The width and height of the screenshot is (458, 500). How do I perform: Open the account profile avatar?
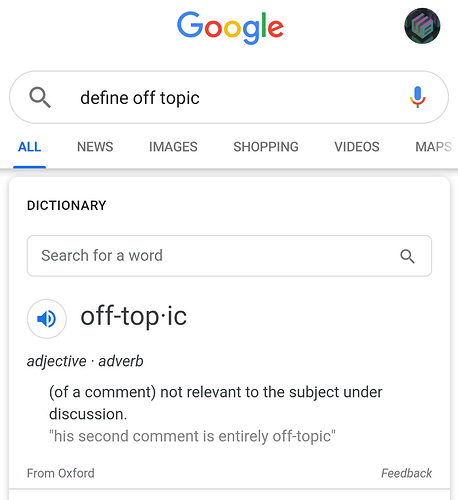(422, 26)
